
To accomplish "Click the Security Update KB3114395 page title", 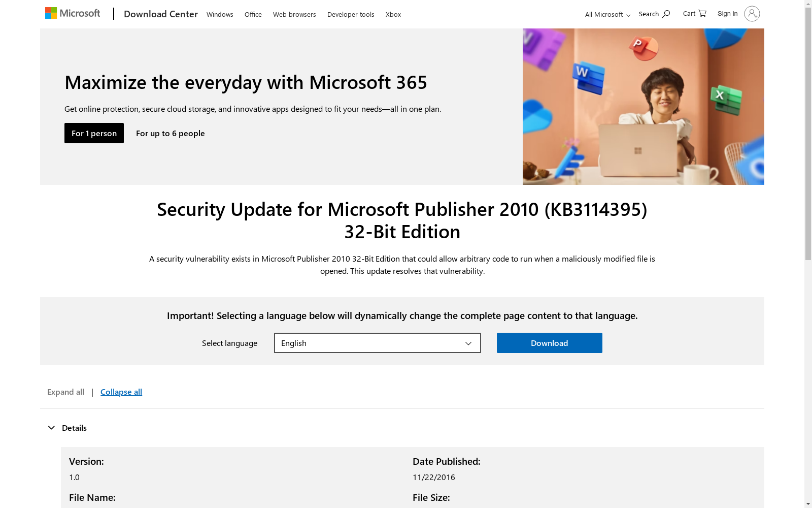I will (x=402, y=220).
